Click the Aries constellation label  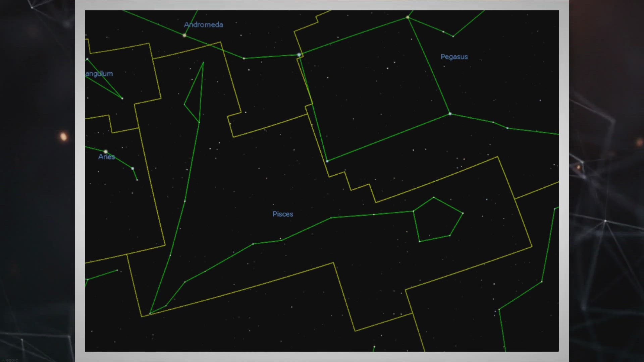107,157
